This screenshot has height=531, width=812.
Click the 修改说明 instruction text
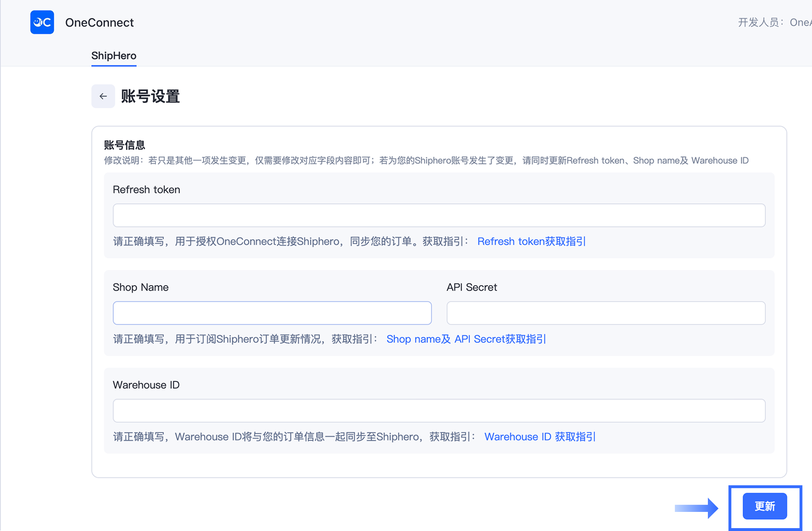click(x=426, y=160)
